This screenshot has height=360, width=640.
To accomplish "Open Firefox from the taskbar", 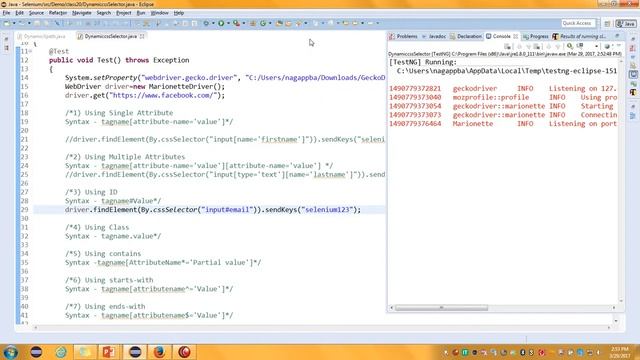I will 159,352.
